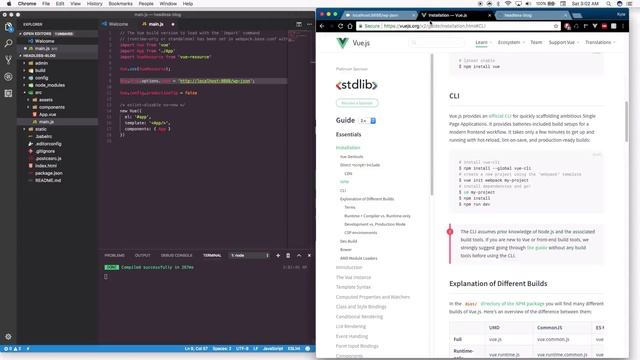Image resolution: width=640 pixels, height=360 pixels.
Task: Click the Vue.js page vertical scrollbar
Action: (627, 122)
